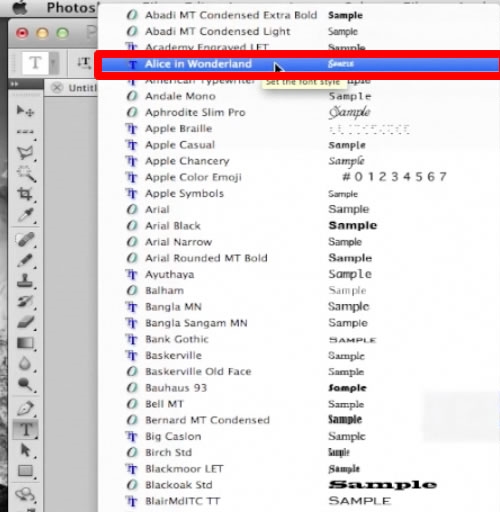Screen dimensions: 500x512
Task: Expand the collapsed toolbox panel arrows
Action: coord(14,84)
